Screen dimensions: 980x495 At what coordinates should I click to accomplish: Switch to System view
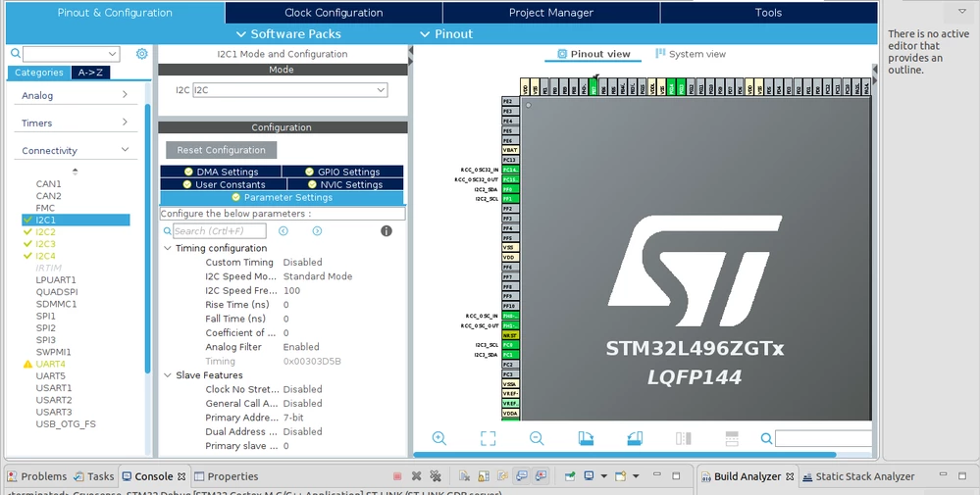(x=691, y=54)
